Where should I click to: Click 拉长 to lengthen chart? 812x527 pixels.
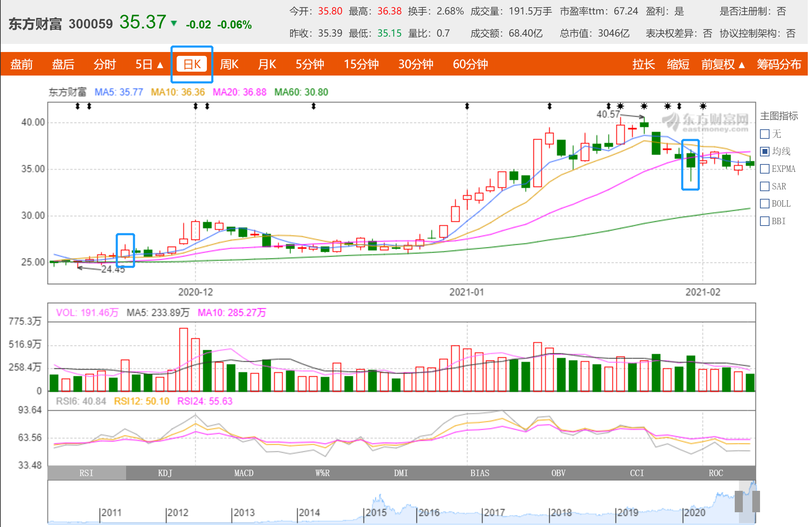pyautogui.click(x=643, y=64)
